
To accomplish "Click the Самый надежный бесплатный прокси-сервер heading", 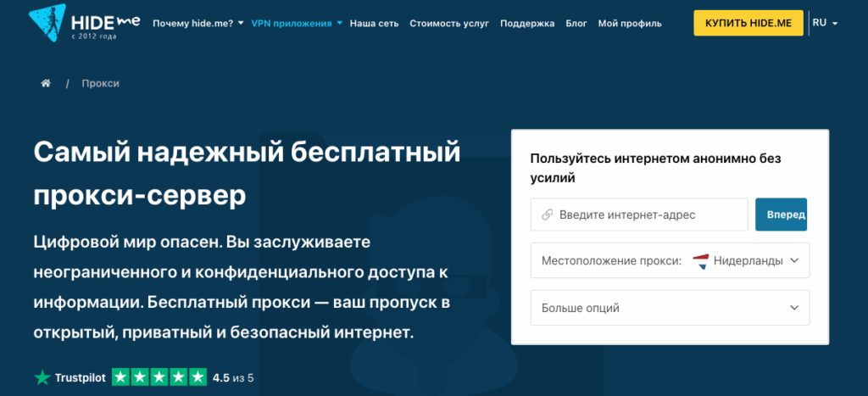I will [247, 174].
